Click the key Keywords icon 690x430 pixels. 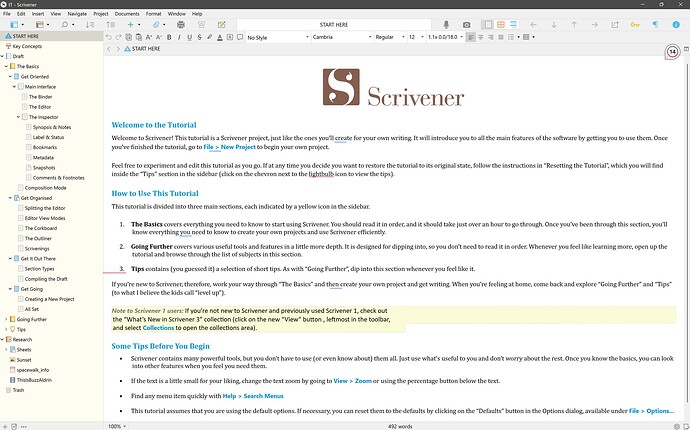(x=635, y=25)
